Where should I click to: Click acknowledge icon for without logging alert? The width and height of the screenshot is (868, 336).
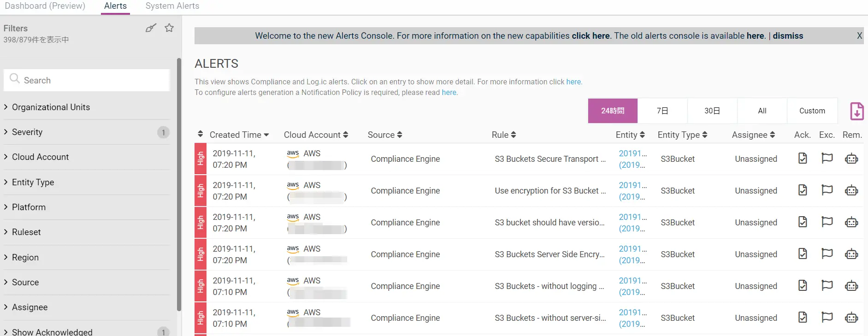point(803,286)
